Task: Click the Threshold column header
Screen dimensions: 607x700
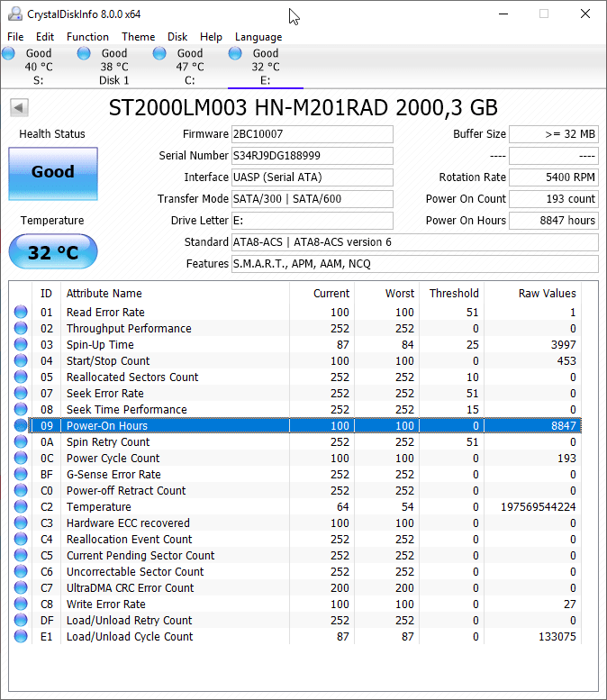Action: tap(454, 294)
